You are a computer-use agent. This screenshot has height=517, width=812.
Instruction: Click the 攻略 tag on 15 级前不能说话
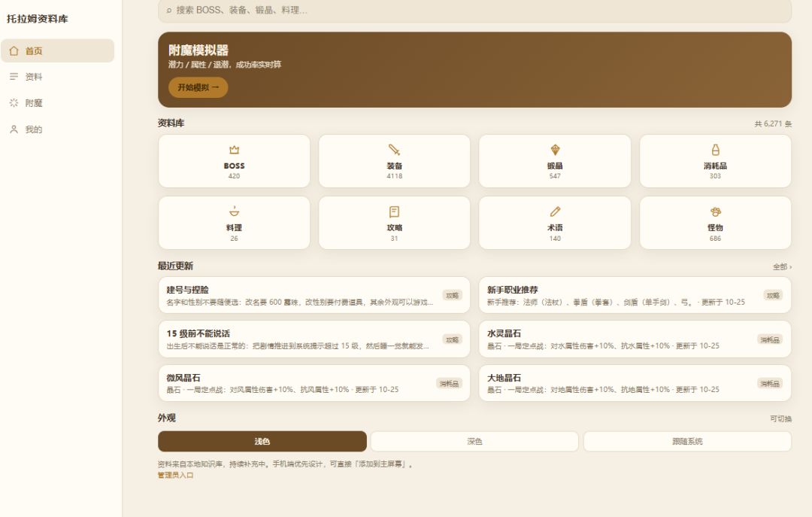(x=452, y=339)
